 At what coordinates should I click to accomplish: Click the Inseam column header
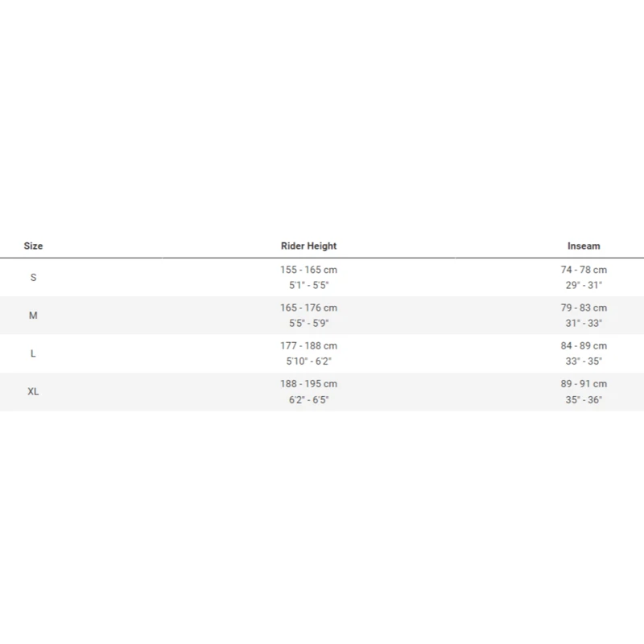tap(584, 246)
